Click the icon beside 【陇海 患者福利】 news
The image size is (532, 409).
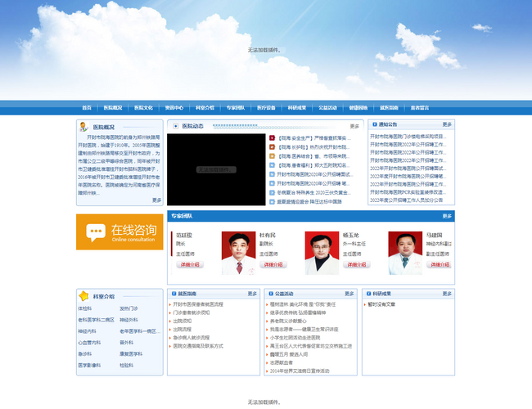(x=272, y=165)
